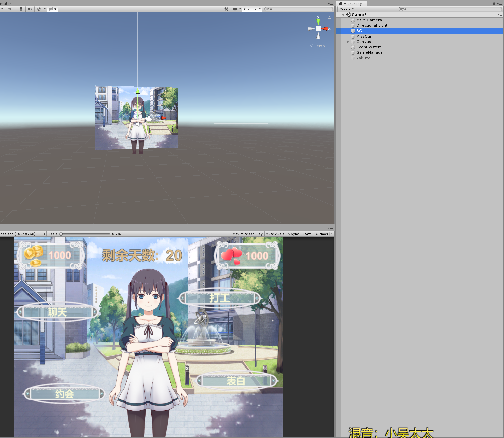504x438 pixels.
Task: Click the cube icon next to MissCui
Action: pos(353,36)
